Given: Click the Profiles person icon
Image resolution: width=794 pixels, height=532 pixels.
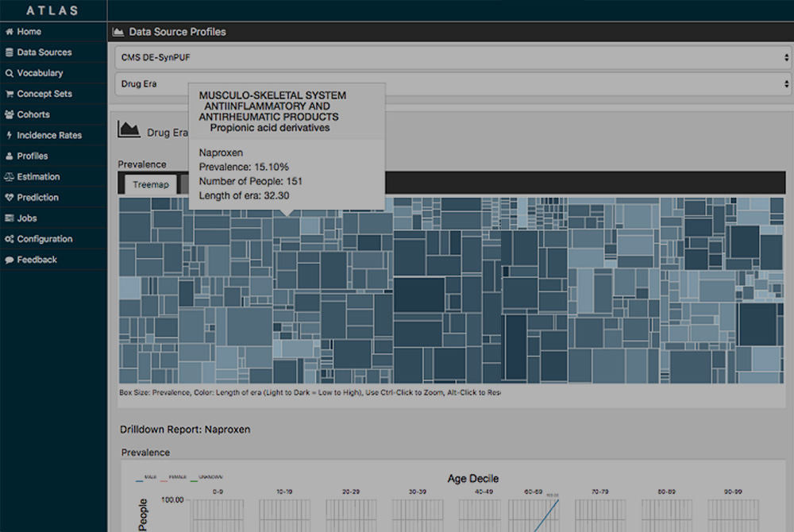Looking at the screenshot, I should [10, 156].
